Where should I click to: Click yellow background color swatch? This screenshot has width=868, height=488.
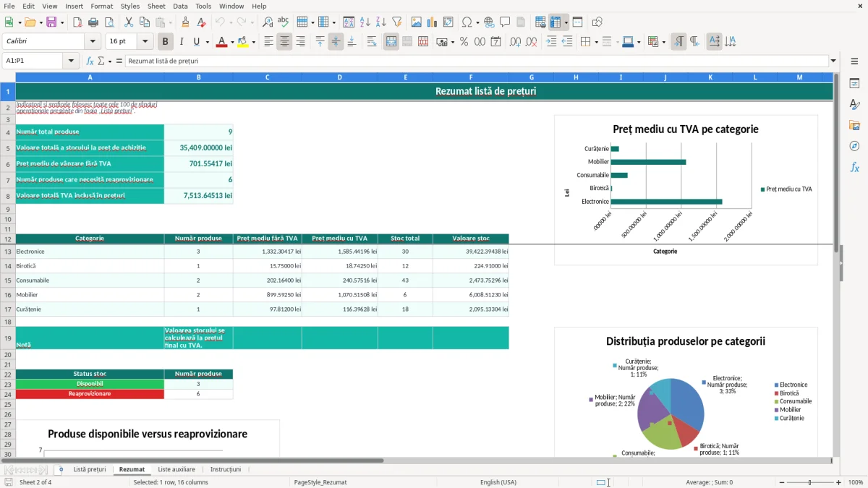(243, 42)
